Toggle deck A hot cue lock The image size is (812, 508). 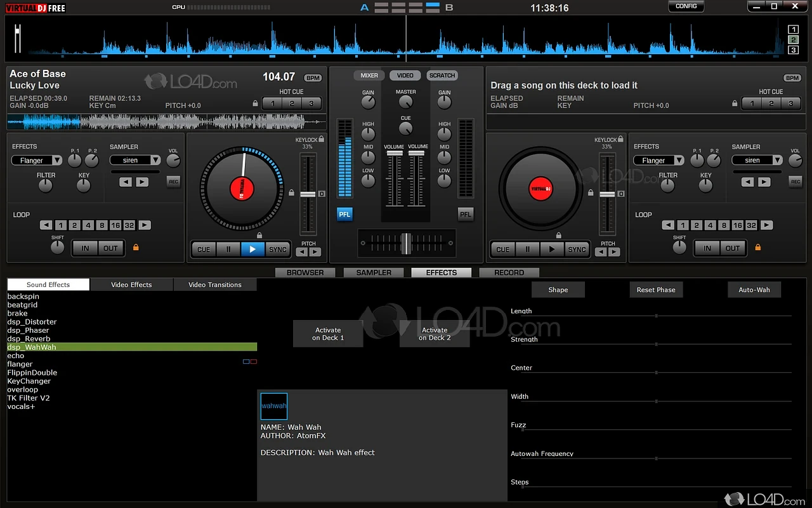coord(256,103)
